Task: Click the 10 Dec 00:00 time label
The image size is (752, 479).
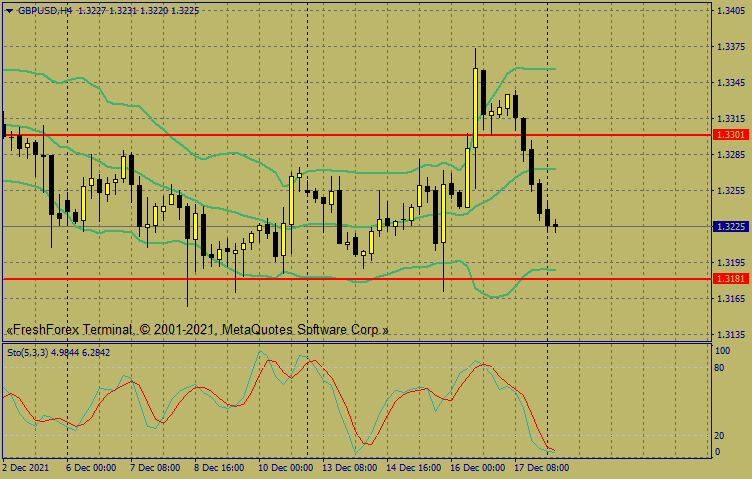Action: click(284, 467)
